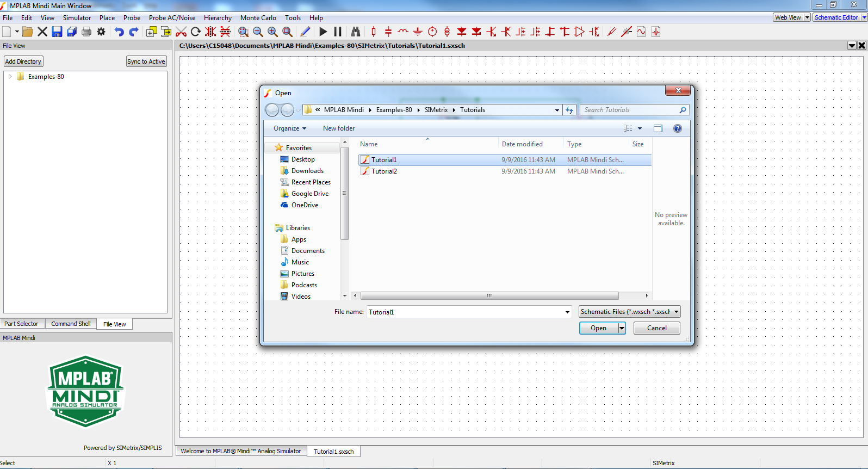Click the Add Directory button
Image resolution: width=868 pixels, height=469 pixels.
click(x=23, y=61)
